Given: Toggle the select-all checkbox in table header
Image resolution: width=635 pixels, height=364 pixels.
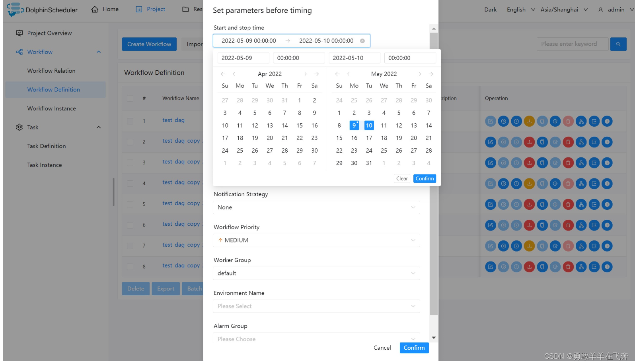Looking at the screenshot, I should click(x=130, y=98).
